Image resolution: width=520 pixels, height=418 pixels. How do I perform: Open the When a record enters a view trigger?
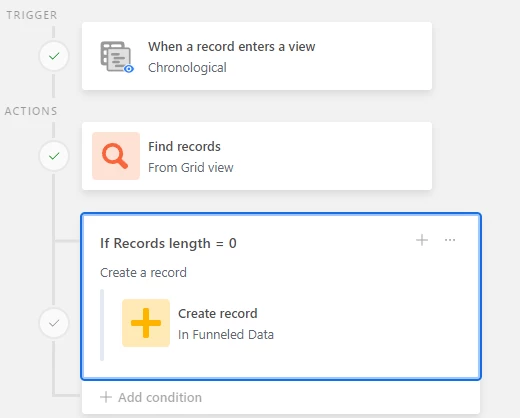(x=257, y=56)
